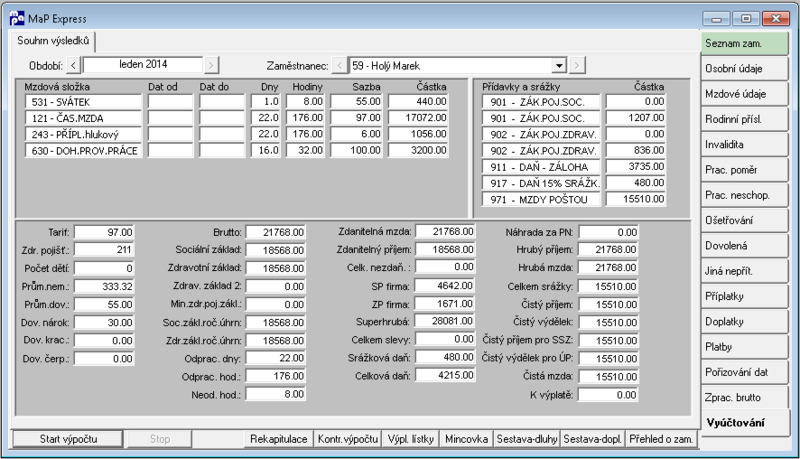Open Mzdové údaje side panel
Screen dimensions: 800x459
744,94
